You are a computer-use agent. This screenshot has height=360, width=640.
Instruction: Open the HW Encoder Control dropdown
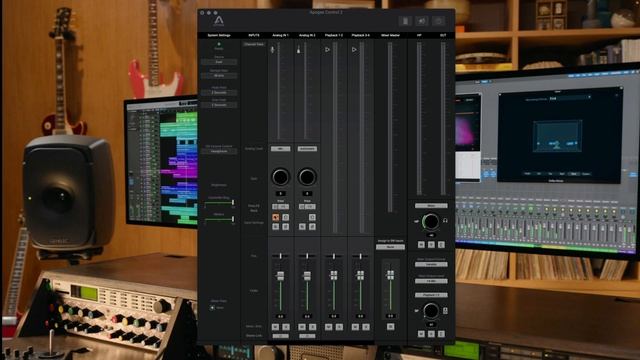(219, 151)
